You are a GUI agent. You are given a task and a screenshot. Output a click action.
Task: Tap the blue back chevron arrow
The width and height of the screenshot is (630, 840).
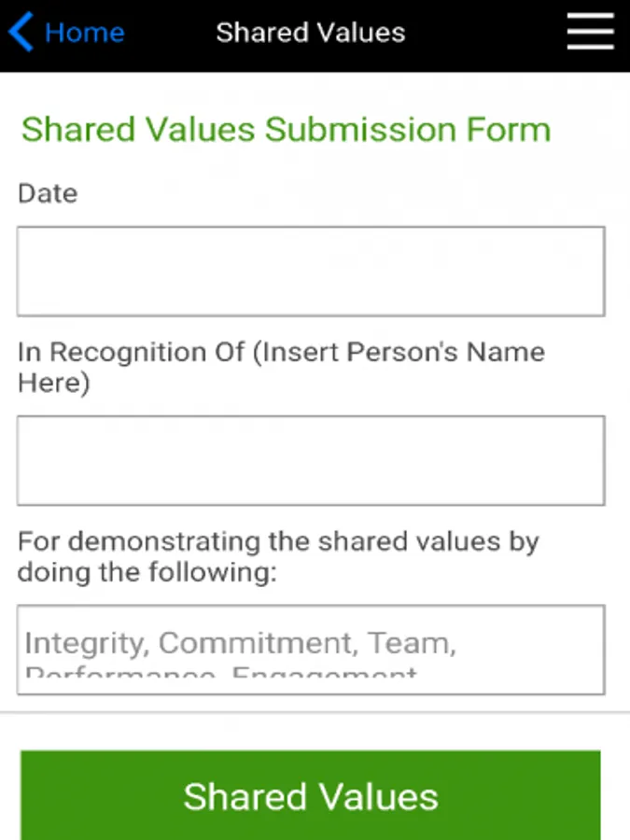coord(21,34)
